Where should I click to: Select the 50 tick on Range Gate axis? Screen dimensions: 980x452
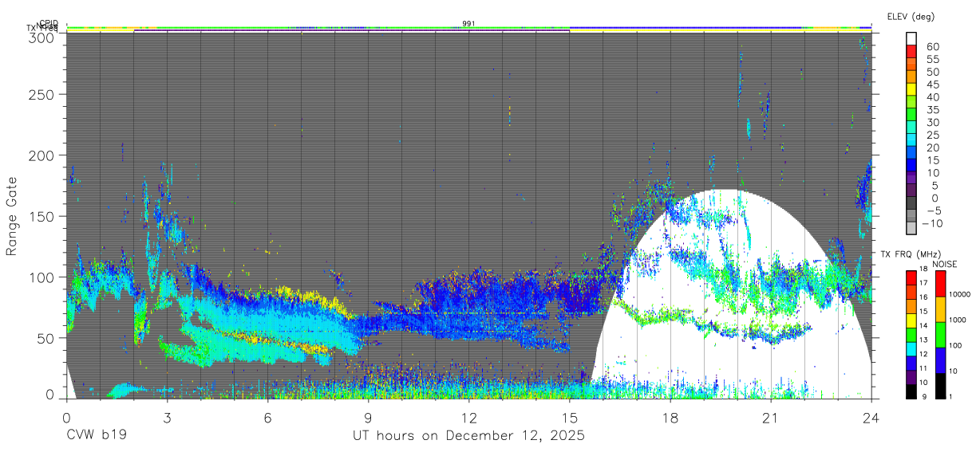pos(46,338)
